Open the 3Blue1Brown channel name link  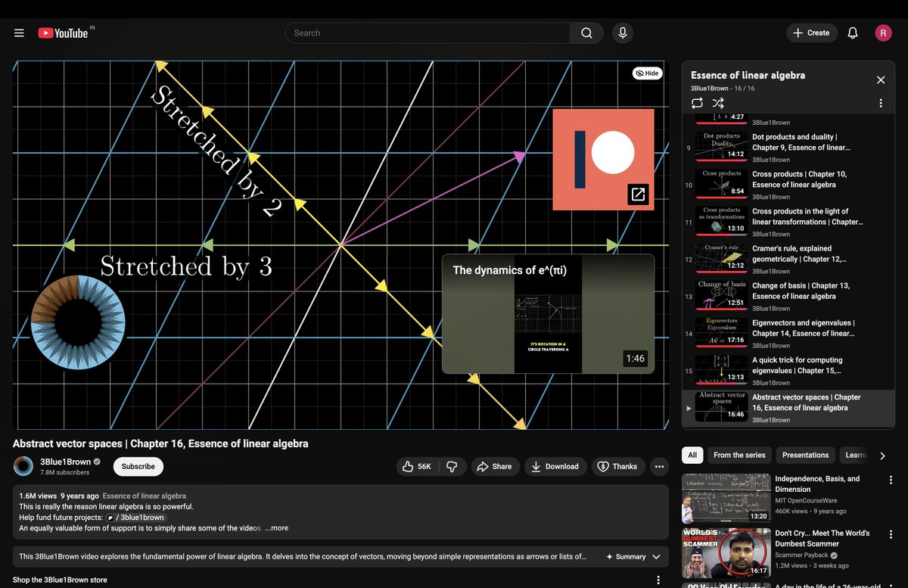coord(65,462)
